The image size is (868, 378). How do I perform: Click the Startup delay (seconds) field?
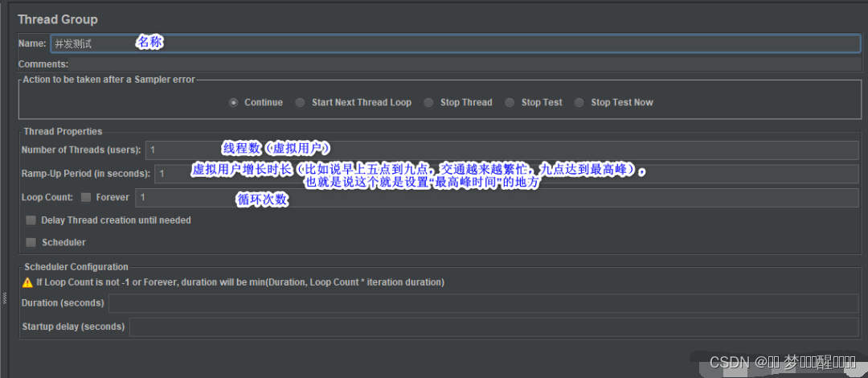[x=493, y=327]
